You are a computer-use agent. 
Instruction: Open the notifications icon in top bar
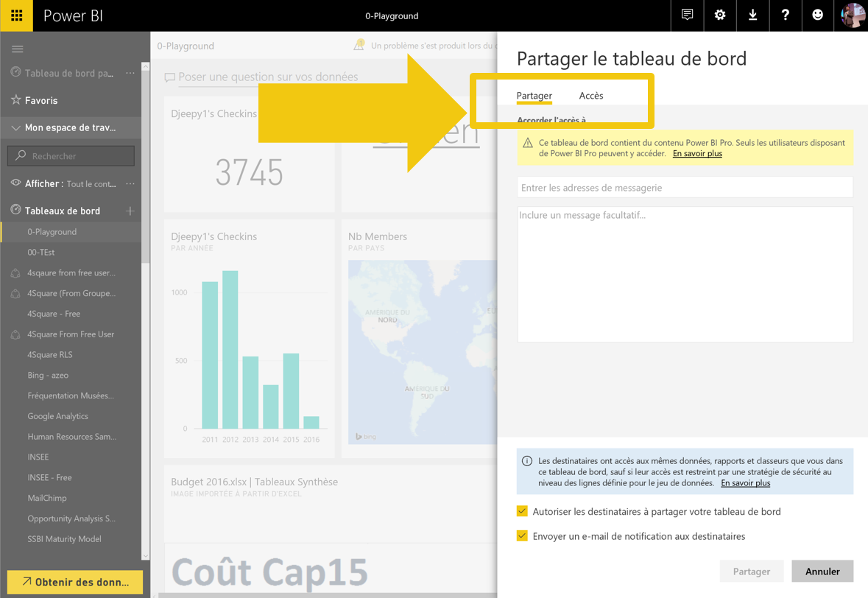pyautogui.click(x=687, y=15)
